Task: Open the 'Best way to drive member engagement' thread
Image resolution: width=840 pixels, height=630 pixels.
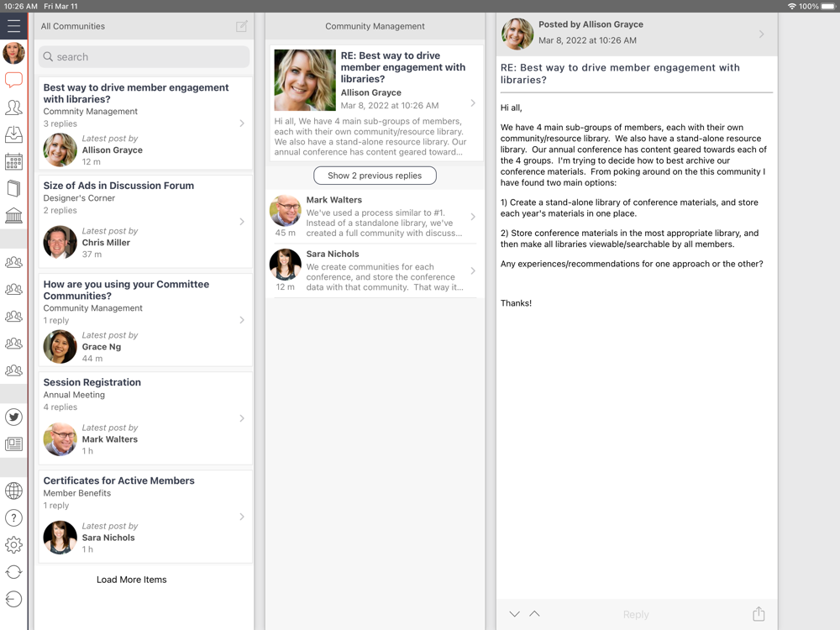Action: pyautogui.click(x=145, y=123)
